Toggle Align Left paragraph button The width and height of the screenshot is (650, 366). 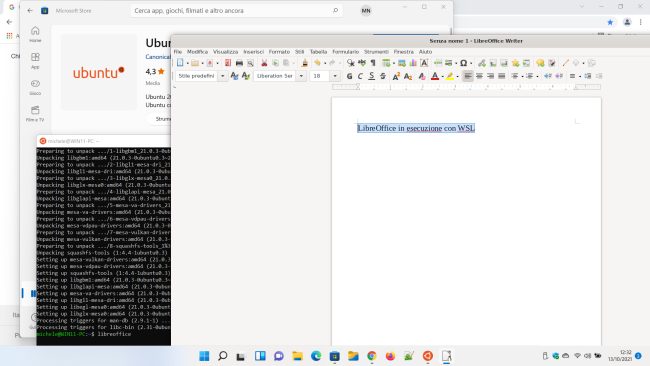coord(468,76)
